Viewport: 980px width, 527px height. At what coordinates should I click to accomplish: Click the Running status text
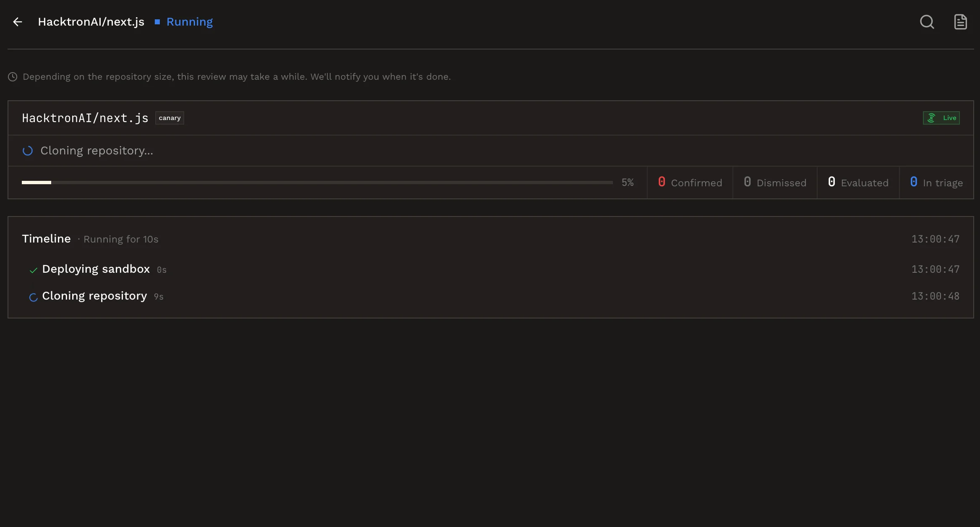point(190,22)
